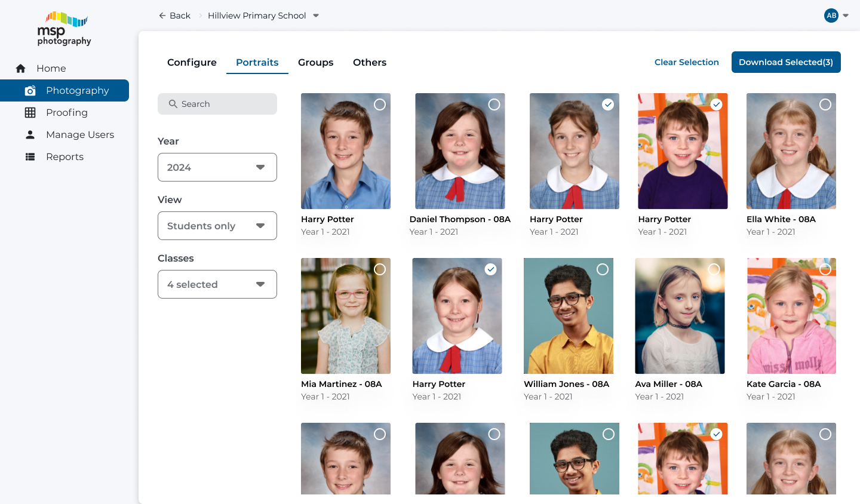Tick William Jones portrait selection circle
860x504 pixels.
(603, 269)
